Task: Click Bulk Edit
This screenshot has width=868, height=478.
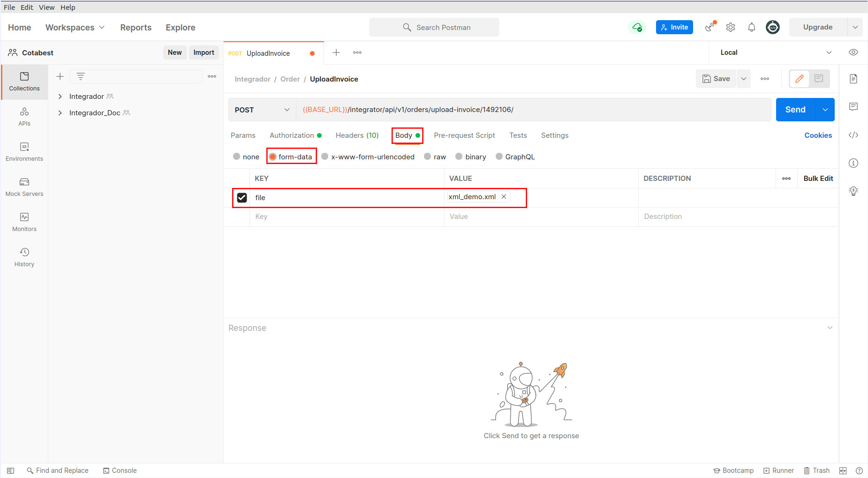Action: pyautogui.click(x=818, y=179)
